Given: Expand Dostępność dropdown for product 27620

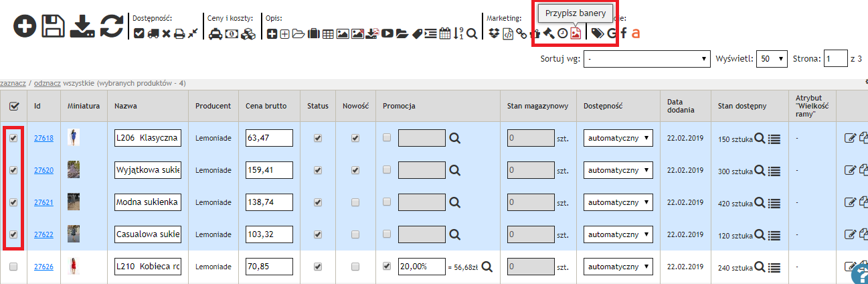Looking at the screenshot, I should click(x=618, y=170).
